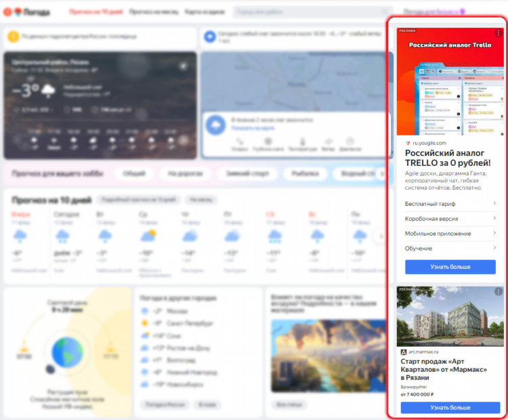
Task: Click the Давление map layer icon
Action: click(350, 142)
